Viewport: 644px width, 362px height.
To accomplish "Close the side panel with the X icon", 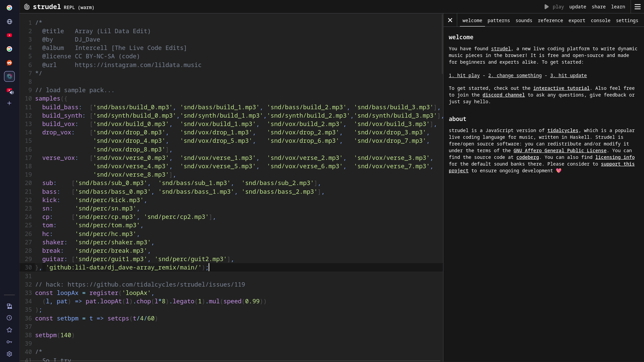I will point(450,20).
